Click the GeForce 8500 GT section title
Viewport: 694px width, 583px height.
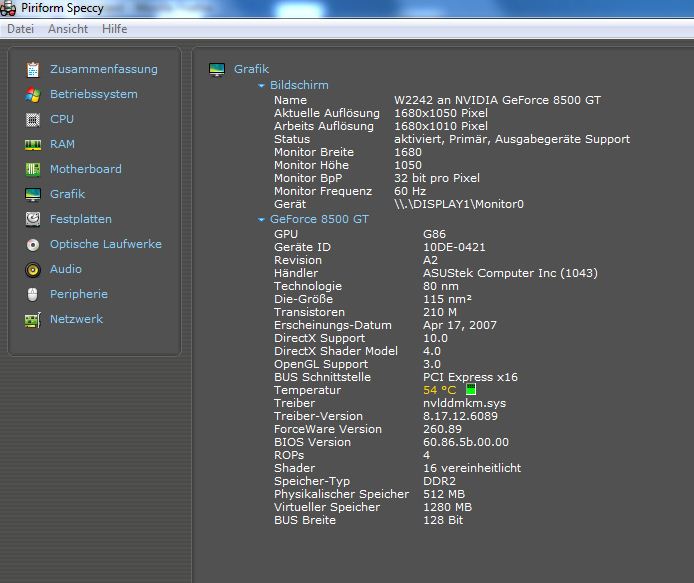pos(319,219)
